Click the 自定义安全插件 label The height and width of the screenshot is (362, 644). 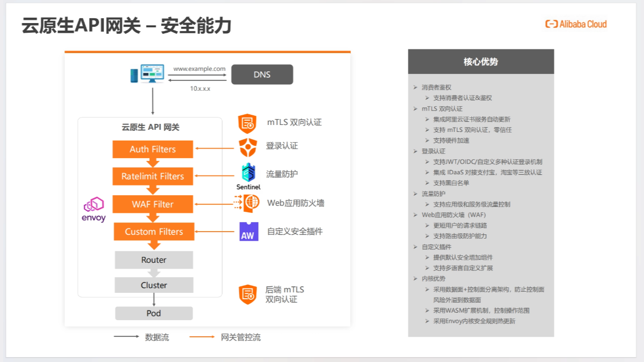click(295, 231)
